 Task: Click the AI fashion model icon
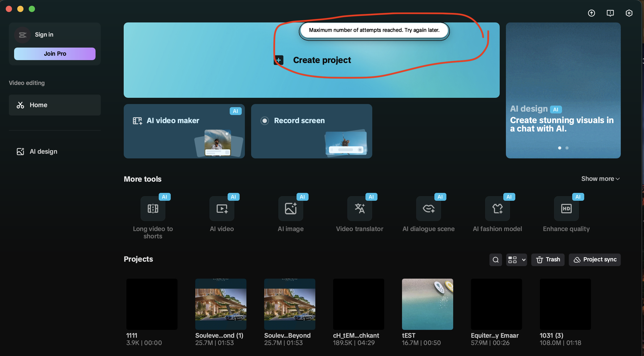pos(497,208)
